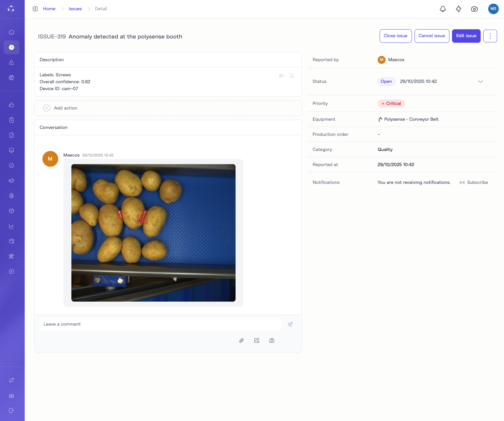Toggle the sidebar panel collapse icon
This screenshot has height=421, width=504.
35,9
